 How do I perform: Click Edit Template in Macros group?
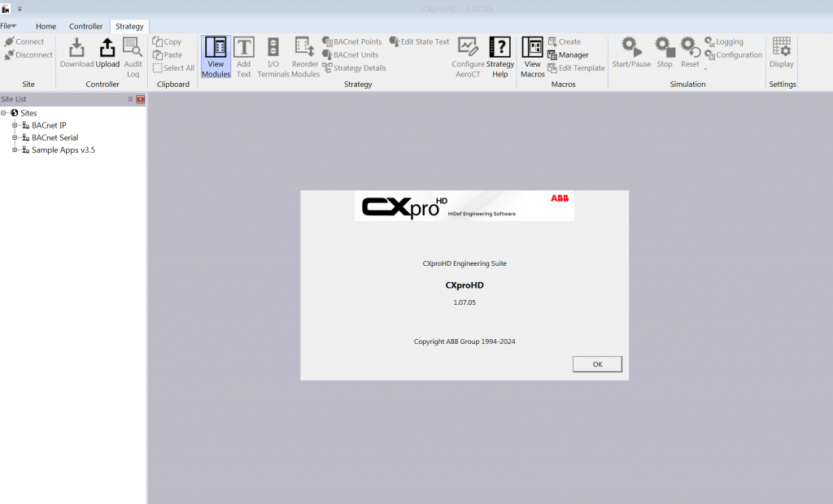tap(576, 68)
